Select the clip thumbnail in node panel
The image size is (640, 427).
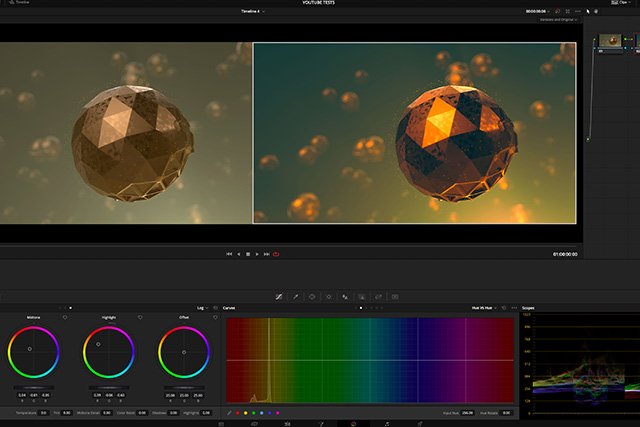pos(608,42)
